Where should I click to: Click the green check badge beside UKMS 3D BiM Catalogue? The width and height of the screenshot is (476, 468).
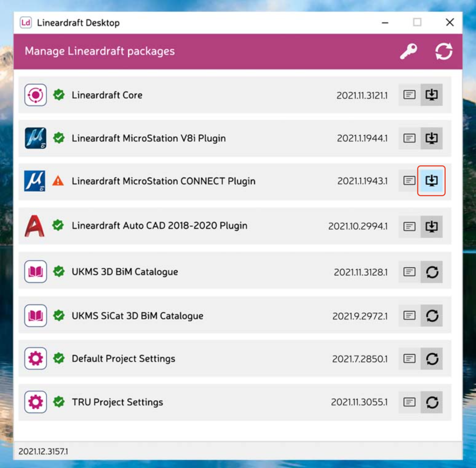(x=59, y=271)
